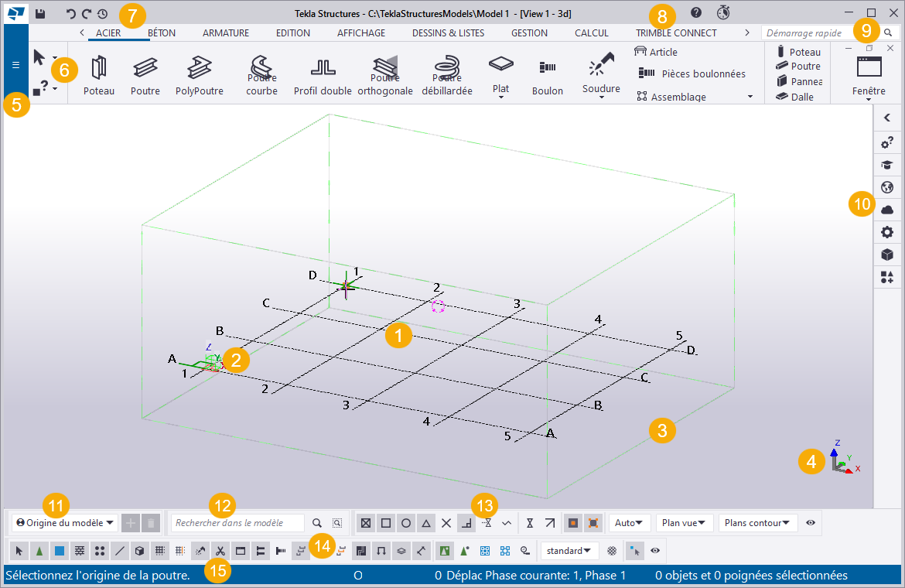Switch to the BÉTON ribbon tab
The width and height of the screenshot is (905, 588).
point(163,32)
